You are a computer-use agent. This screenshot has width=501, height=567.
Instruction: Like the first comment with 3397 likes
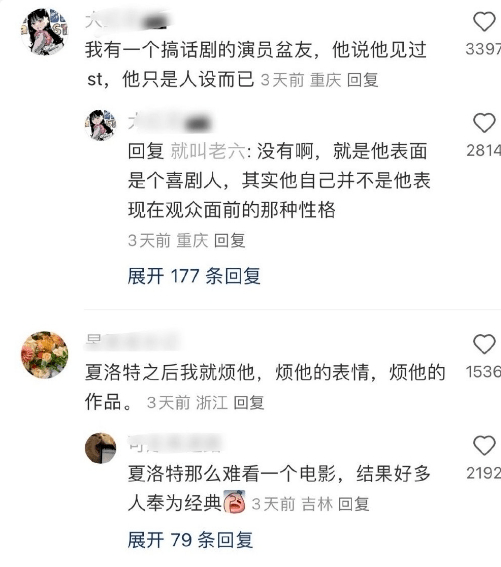pos(484,21)
